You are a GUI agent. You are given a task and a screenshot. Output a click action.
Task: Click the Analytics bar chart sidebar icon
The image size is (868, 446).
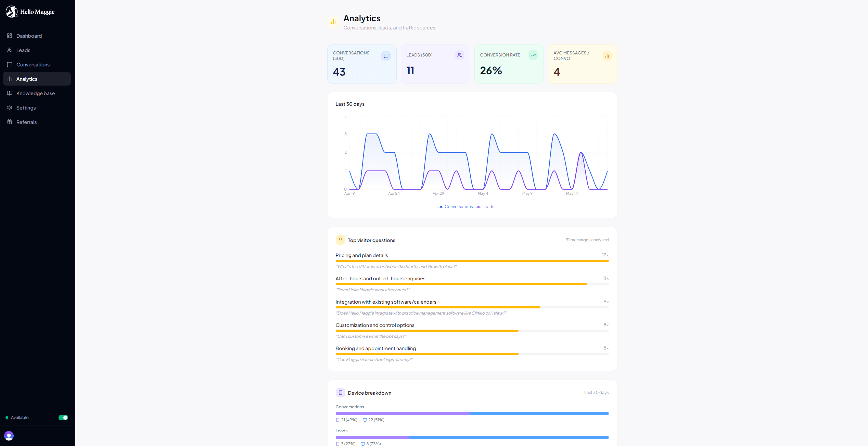click(x=10, y=79)
